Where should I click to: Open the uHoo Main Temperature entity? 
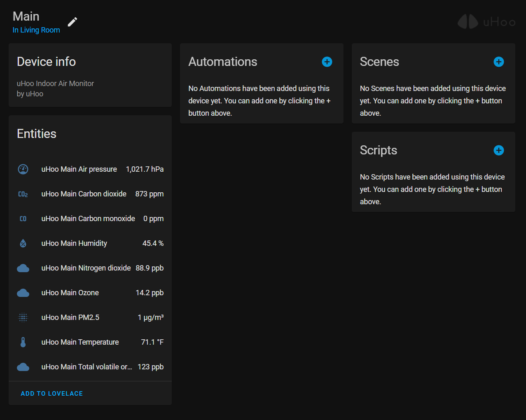tap(80, 342)
